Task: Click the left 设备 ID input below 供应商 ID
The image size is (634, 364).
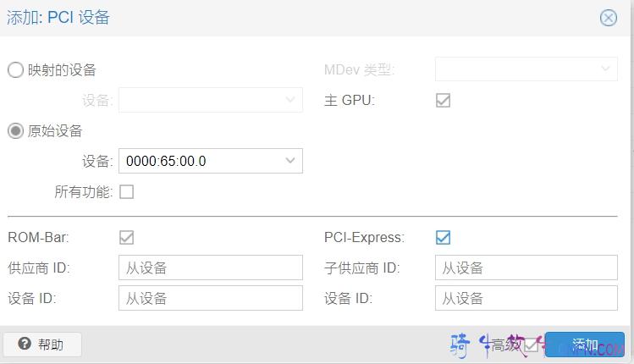Action: 210,298
